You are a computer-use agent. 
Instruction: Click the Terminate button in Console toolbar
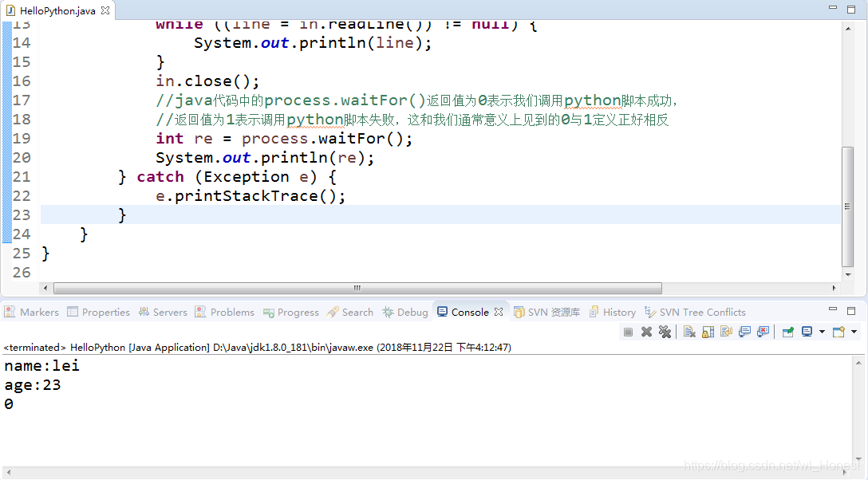click(628, 332)
